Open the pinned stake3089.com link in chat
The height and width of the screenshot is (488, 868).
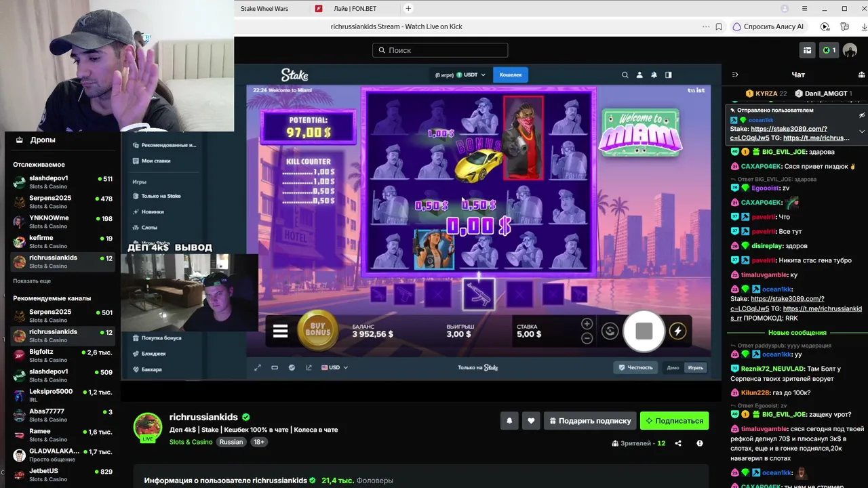click(789, 129)
